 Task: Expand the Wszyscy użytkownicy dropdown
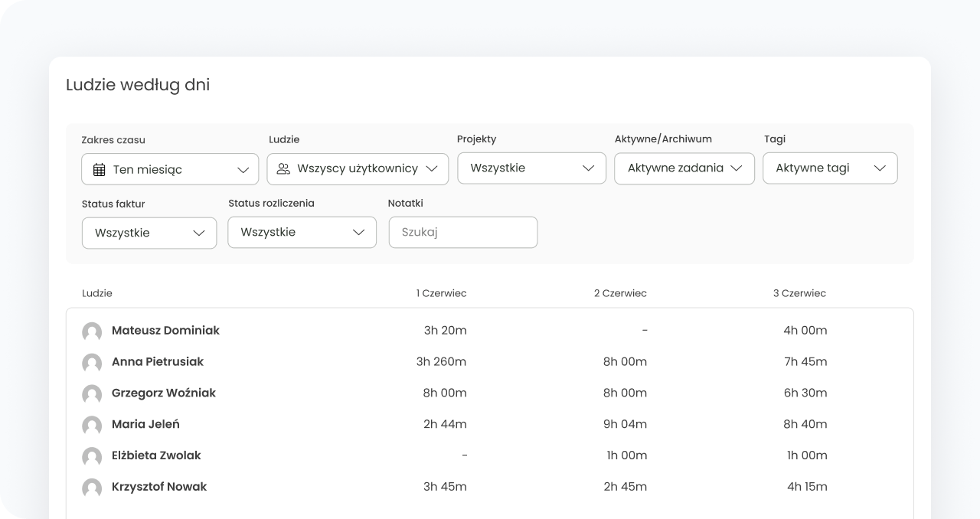click(358, 168)
